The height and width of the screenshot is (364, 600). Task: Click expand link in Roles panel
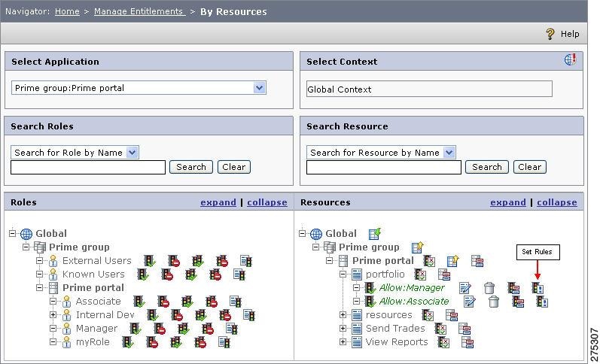pos(218,202)
